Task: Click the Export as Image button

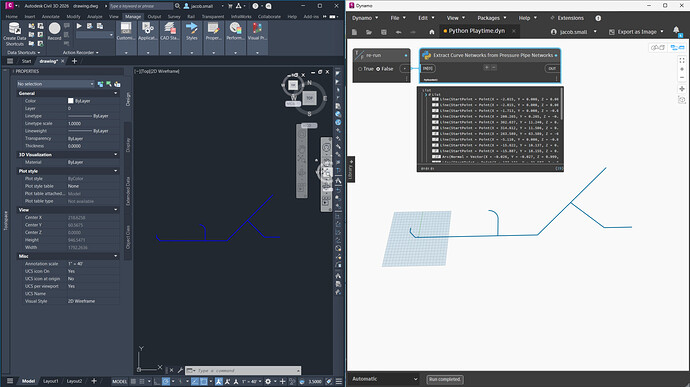Action: point(636,32)
